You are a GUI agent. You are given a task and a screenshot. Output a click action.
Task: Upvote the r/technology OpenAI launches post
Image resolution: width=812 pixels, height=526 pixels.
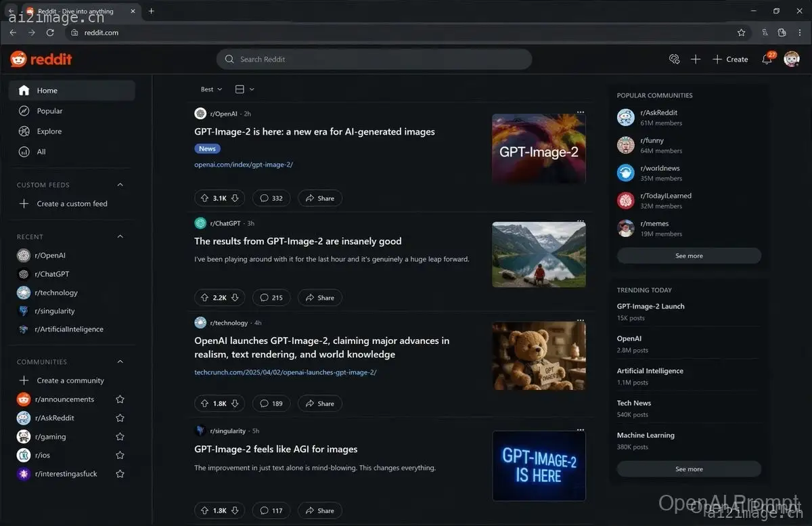tap(204, 403)
